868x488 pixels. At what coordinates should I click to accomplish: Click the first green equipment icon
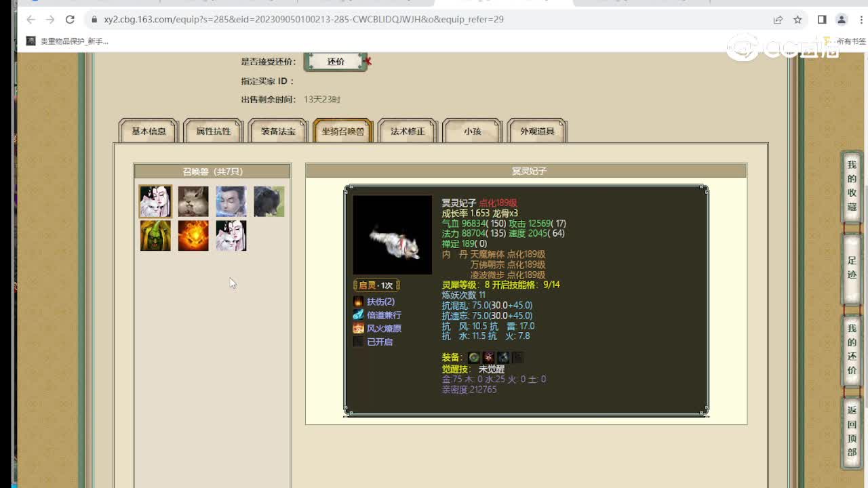coord(474,357)
